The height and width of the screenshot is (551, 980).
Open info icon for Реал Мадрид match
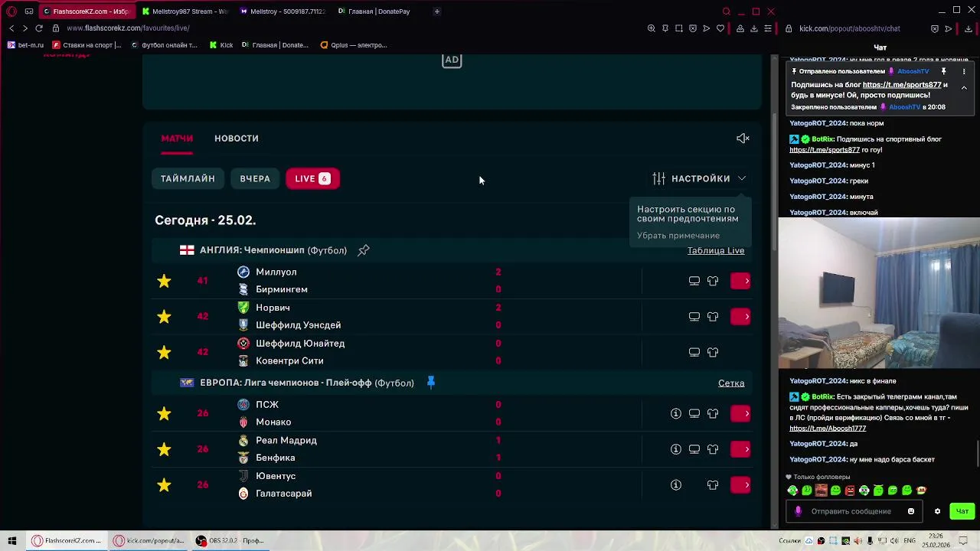[x=676, y=449]
